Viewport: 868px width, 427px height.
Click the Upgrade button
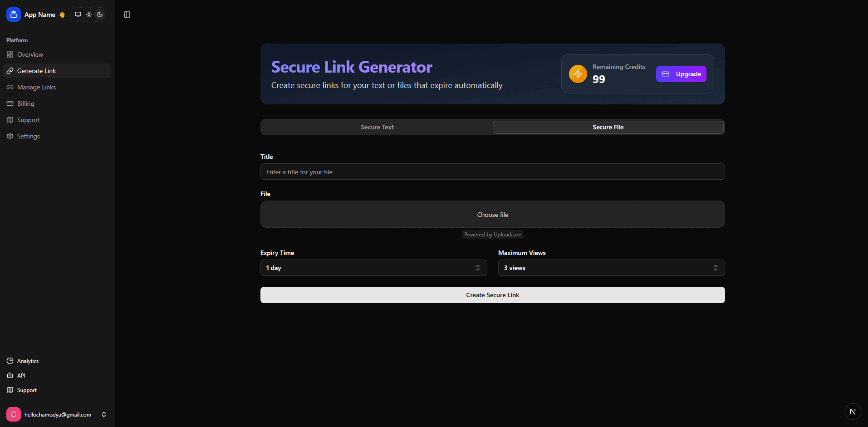[681, 74]
